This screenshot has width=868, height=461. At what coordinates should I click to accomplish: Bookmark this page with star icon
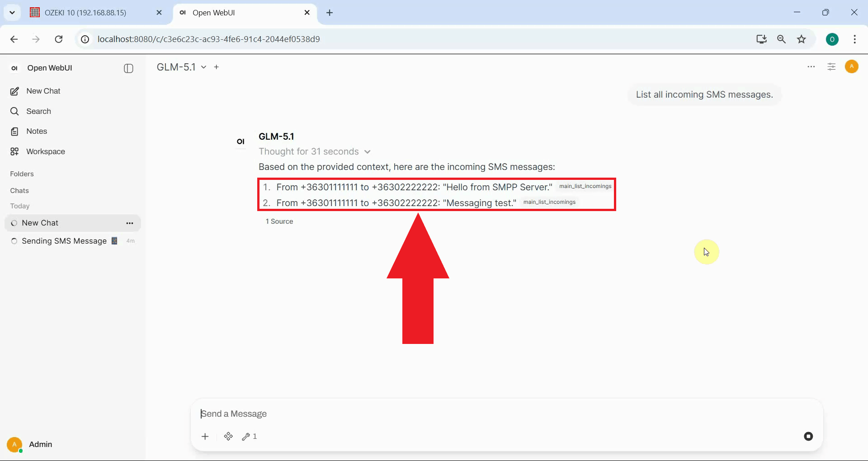(x=802, y=39)
